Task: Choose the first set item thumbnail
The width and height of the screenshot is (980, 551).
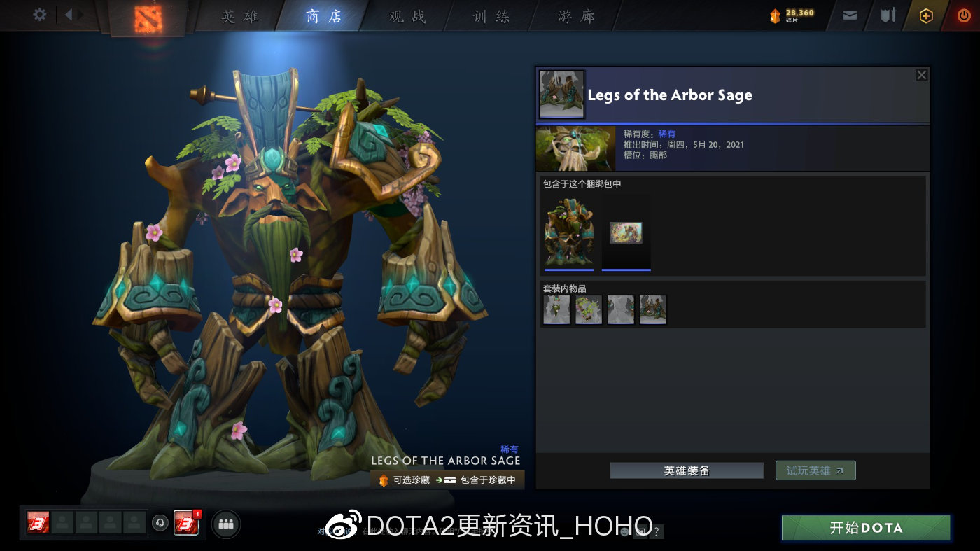Action: (x=556, y=309)
